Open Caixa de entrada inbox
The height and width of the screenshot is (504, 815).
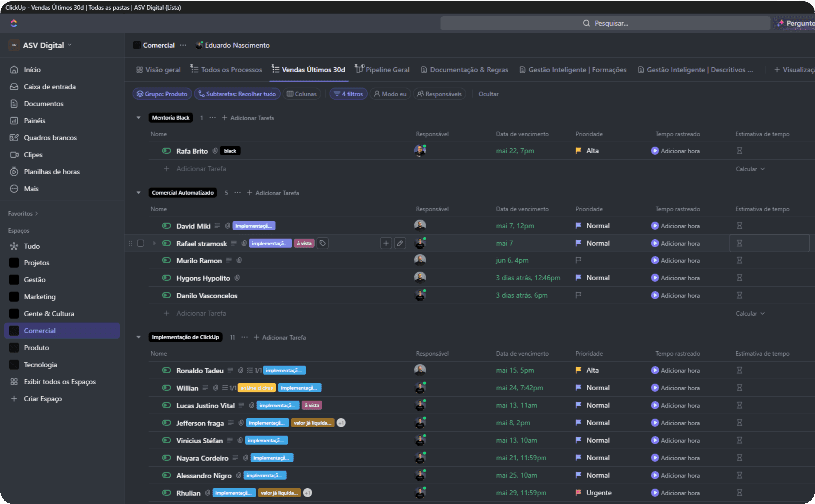(x=50, y=87)
